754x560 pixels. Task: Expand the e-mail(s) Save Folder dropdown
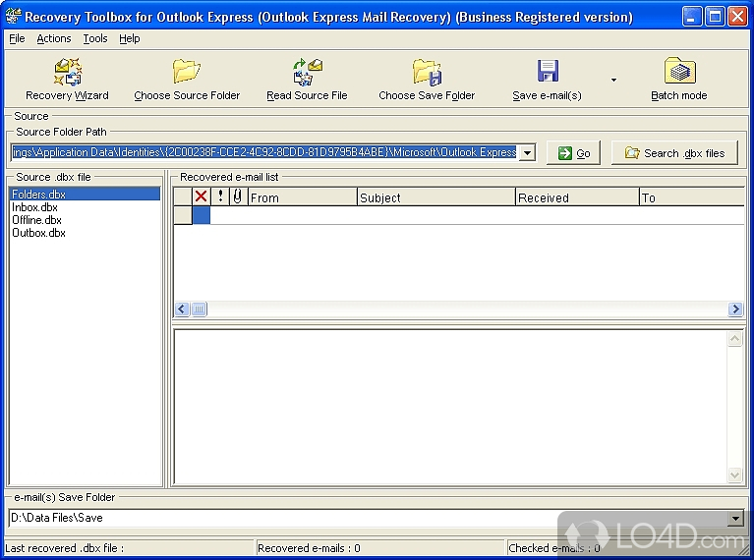pyautogui.click(x=735, y=518)
